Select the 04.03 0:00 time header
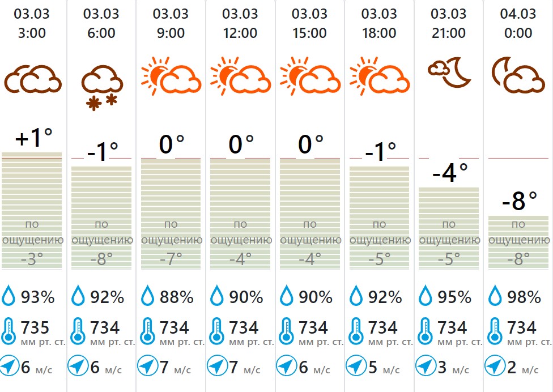Screen dimensions: 553x392 (518, 24)
